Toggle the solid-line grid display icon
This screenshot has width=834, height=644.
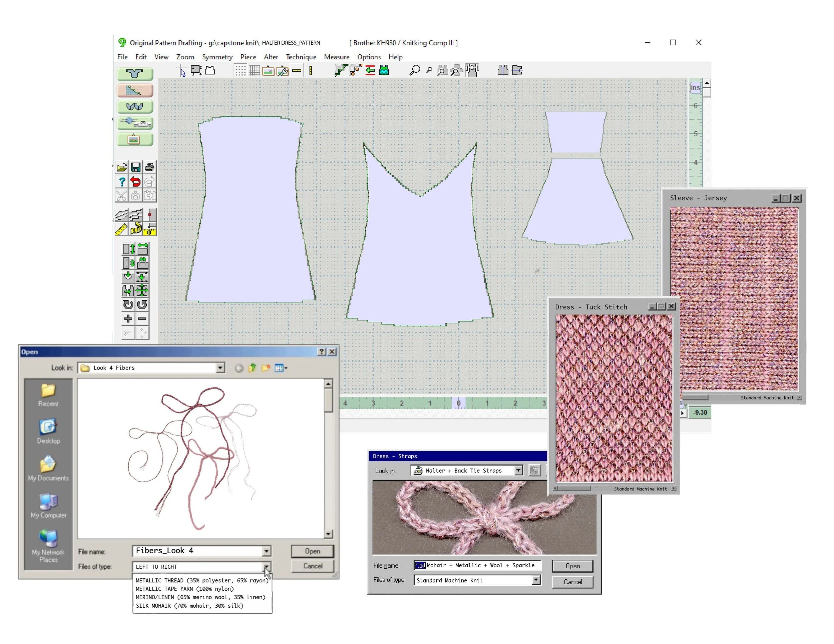click(x=255, y=70)
